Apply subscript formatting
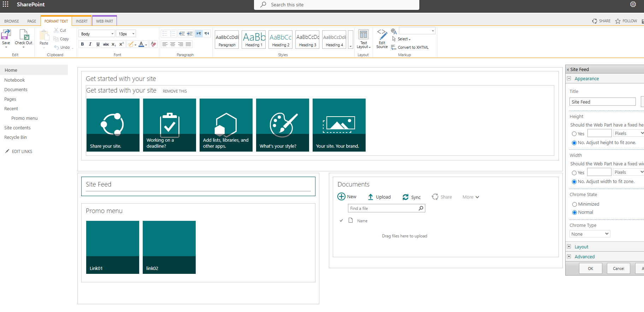Image resolution: width=644 pixels, height=312 pixels. 113,44
